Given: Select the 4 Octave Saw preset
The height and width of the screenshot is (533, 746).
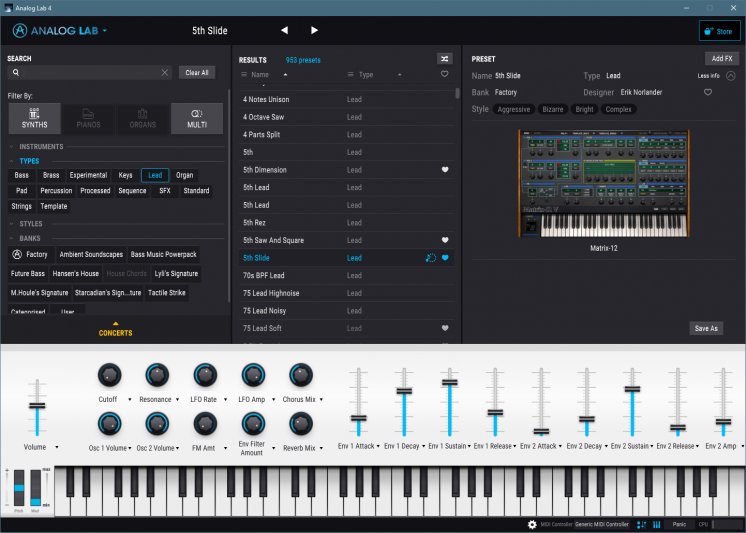Looking at the screenshot, I should tap(346, 117).
